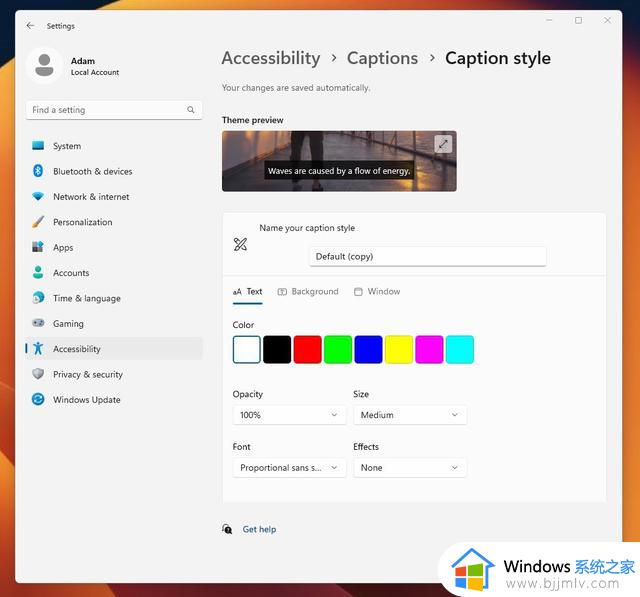Click the Find a setting search box
640x597 pixels.
coord(114,110)
